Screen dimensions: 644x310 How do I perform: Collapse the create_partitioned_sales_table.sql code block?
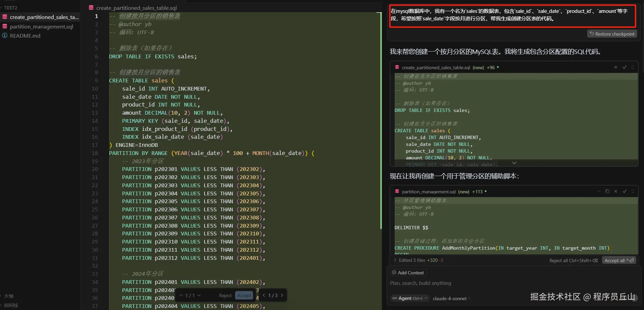[632, 67]
